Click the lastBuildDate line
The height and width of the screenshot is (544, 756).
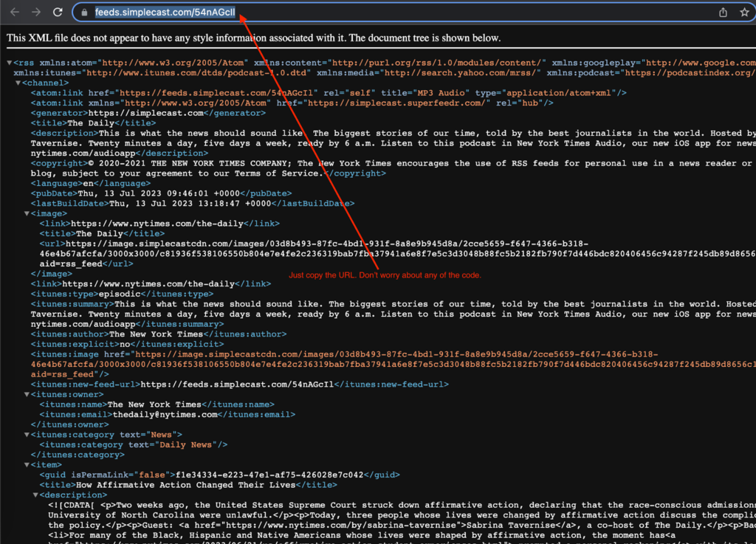point(192,203)
